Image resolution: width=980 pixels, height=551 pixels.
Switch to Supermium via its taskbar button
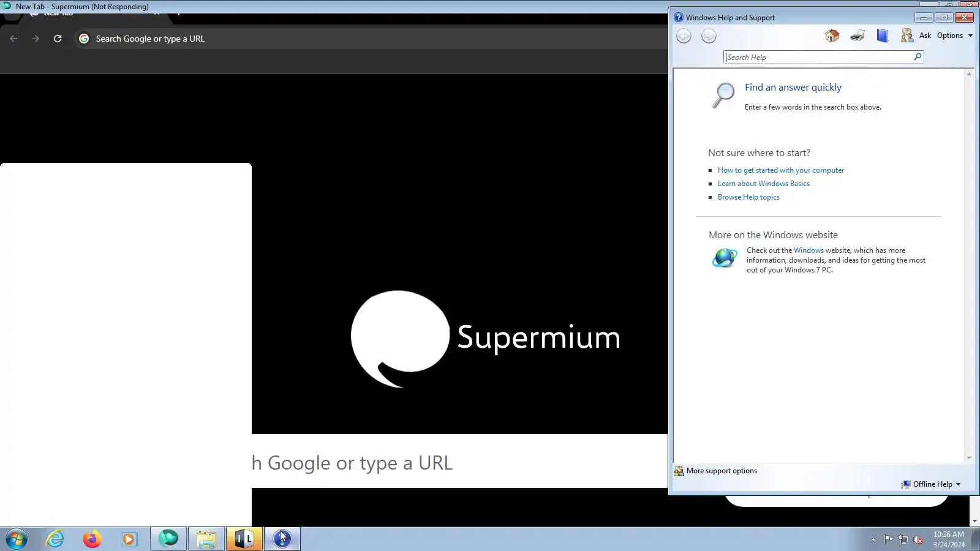(168, 539)
